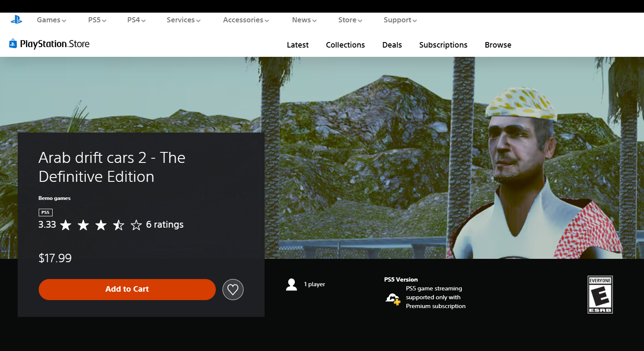
Task: Click the PS5 Version heading
Action: [x=401, y=279]
